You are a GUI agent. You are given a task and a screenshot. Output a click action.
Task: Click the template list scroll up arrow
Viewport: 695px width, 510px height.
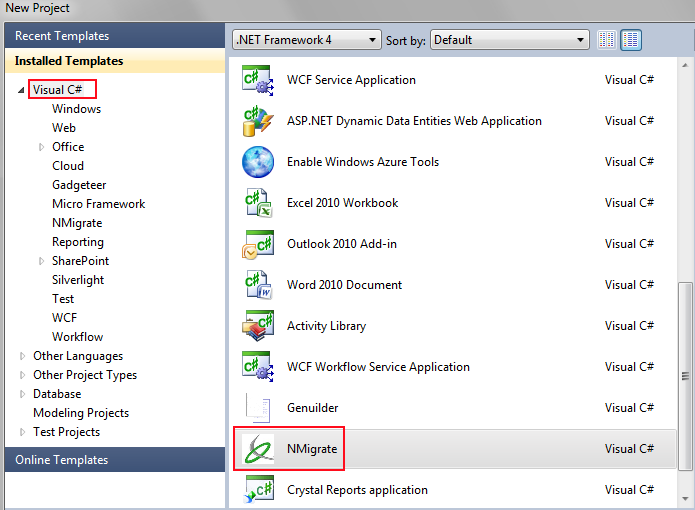click(x=685, y=65)
